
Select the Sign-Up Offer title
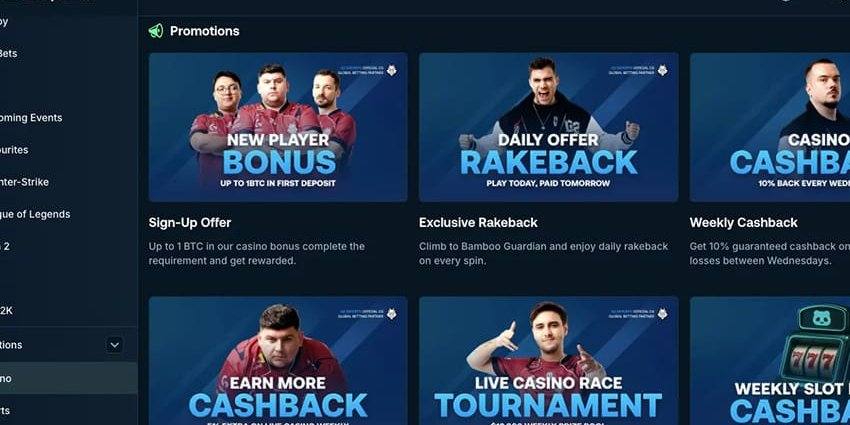[x=190, y=223]
